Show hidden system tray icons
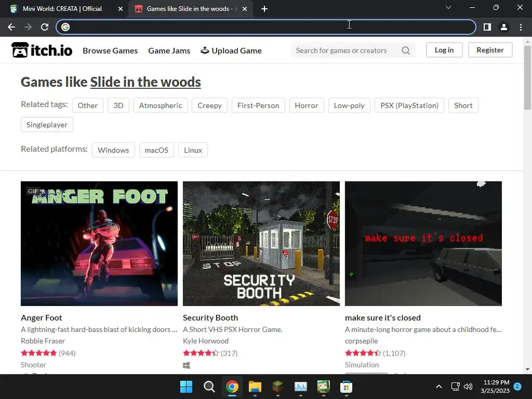532x399 pixels. tap(438, 387)
